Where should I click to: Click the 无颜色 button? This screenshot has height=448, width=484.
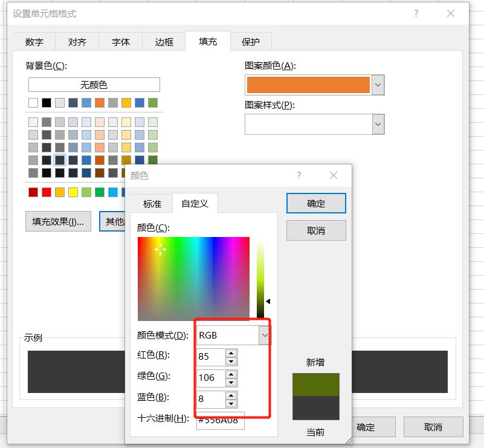(x=94, y=85)
